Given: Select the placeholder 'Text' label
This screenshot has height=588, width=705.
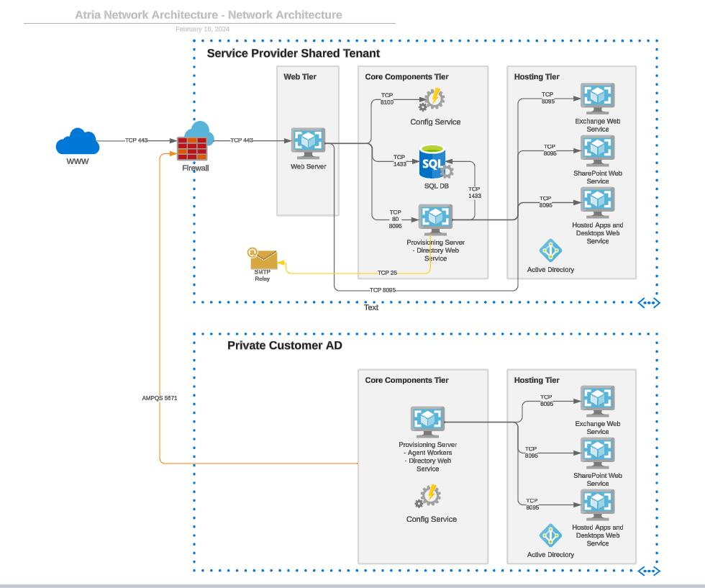Looking at the screenshot, I should tap(371, 308).
